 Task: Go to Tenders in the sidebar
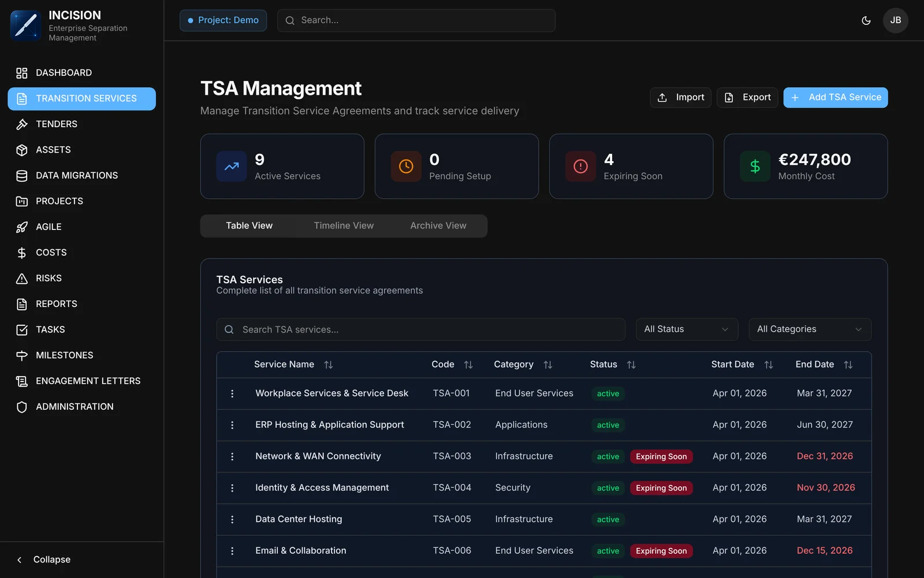click(x=81, y=124)
